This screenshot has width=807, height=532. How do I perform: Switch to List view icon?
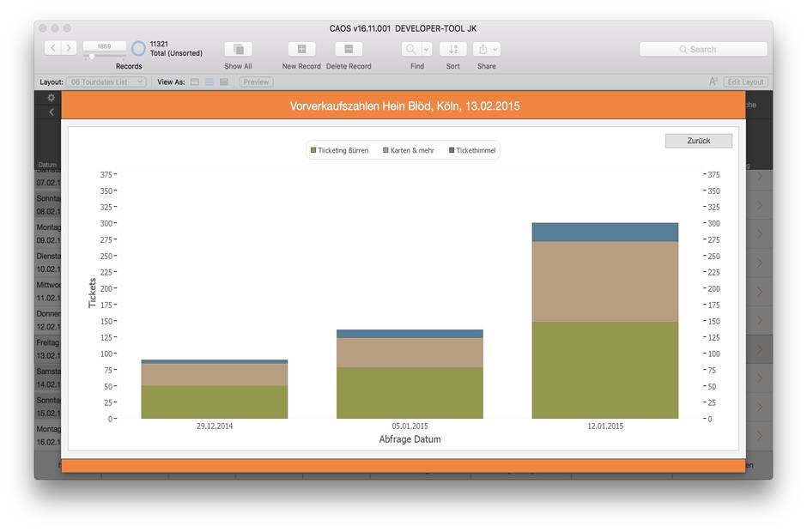tap(209, 82)
